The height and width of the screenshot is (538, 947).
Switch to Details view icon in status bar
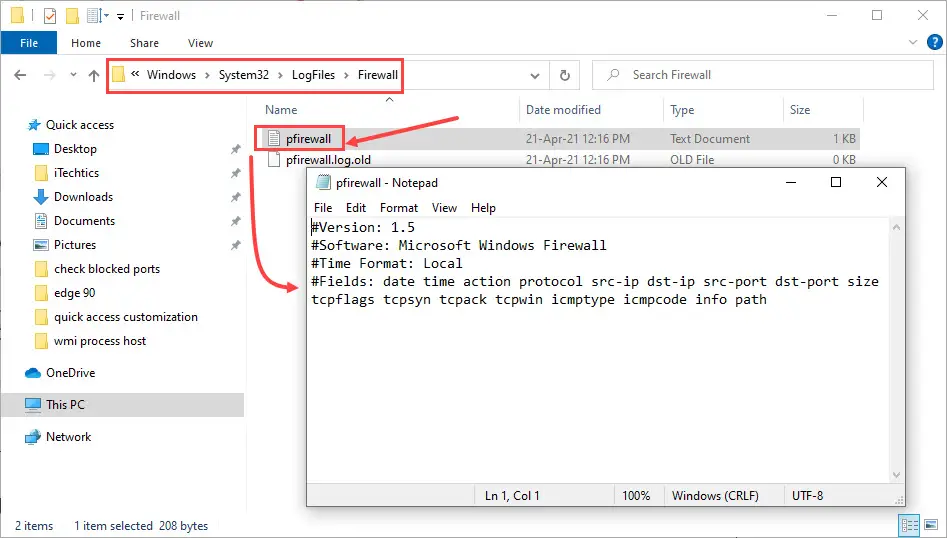(910, 525)
